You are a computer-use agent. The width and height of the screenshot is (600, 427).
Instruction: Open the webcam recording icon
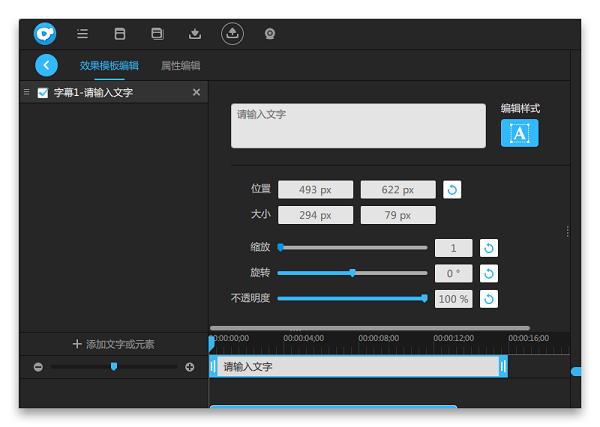click(x=270, y=33)
